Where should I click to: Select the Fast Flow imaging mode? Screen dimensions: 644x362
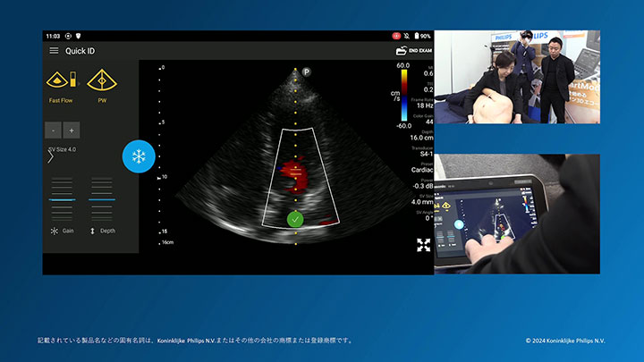coord(60,84)
